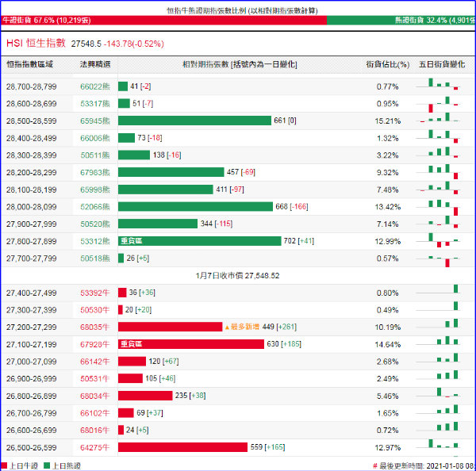476x471 pixels.
Task: Click change value -143.78(-0.52%)
Action: (x=134, y=44)
